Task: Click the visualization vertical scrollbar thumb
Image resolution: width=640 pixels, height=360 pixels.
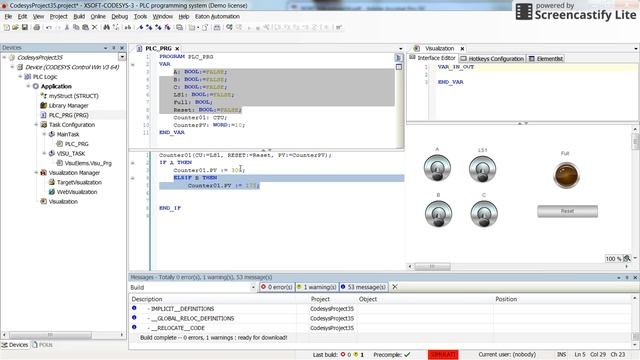Action: point(635,142)
